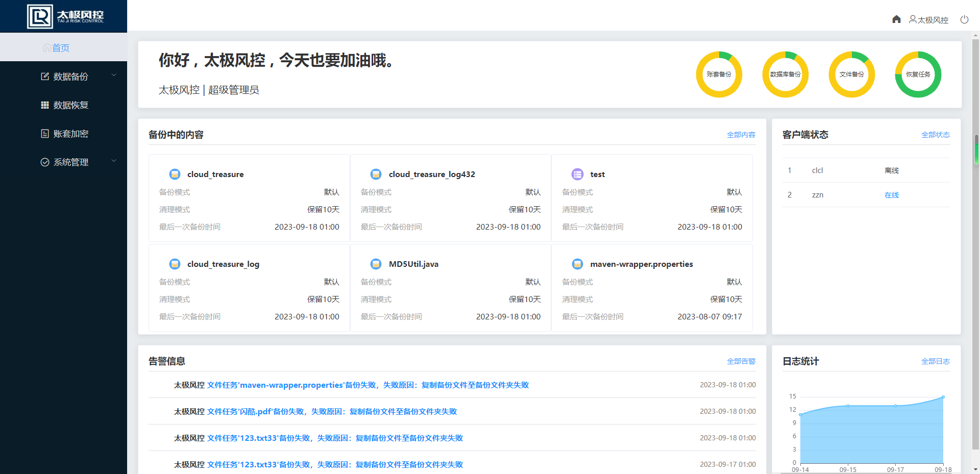Click the MD5Util.java file icon

[376, 264]
